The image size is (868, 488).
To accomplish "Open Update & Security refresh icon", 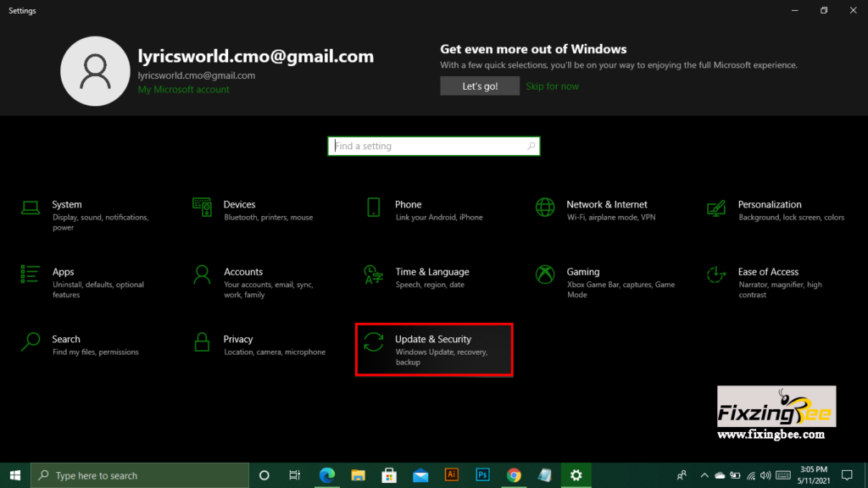I will (374, 342).
